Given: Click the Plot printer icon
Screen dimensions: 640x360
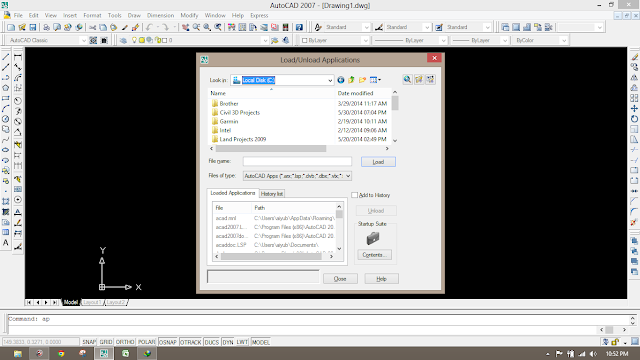Looking at the screenshot, I should [47, 27].
